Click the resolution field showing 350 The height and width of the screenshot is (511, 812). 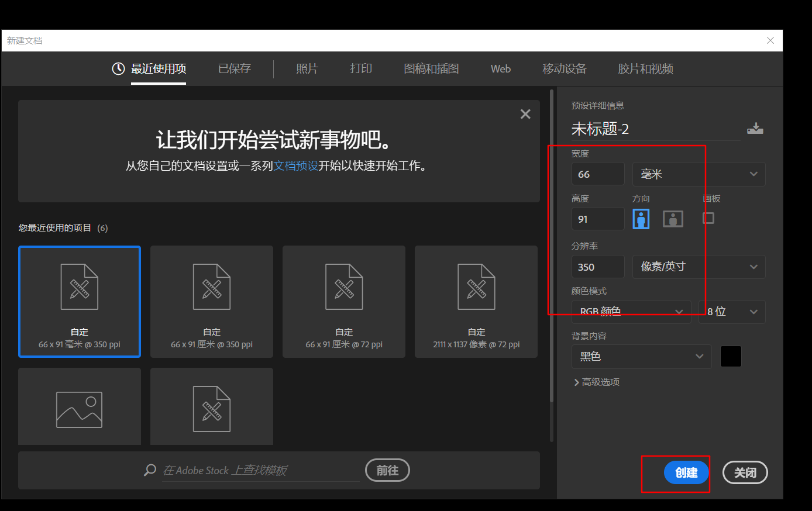pyautogui.click(x=598, y=267)
